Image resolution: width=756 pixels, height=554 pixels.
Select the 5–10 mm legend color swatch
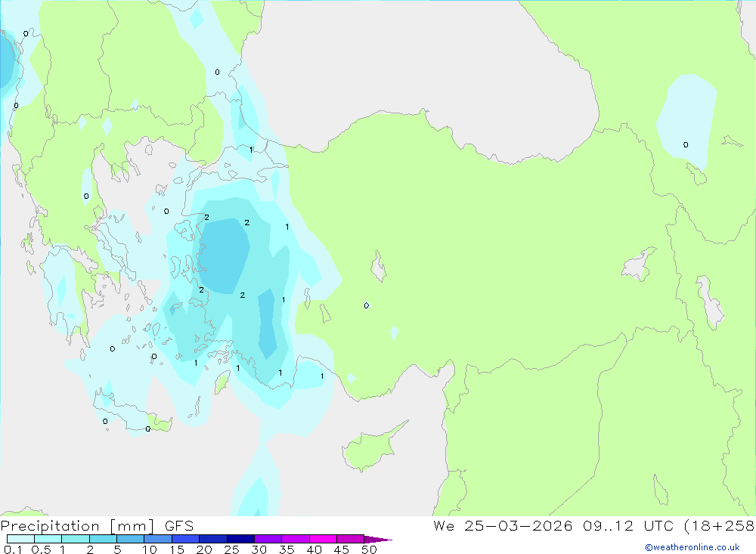point(130,539)
